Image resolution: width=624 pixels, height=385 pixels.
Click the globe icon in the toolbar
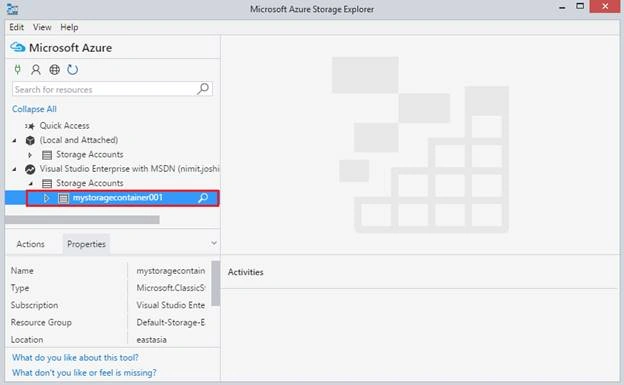[x=54, y=70]
